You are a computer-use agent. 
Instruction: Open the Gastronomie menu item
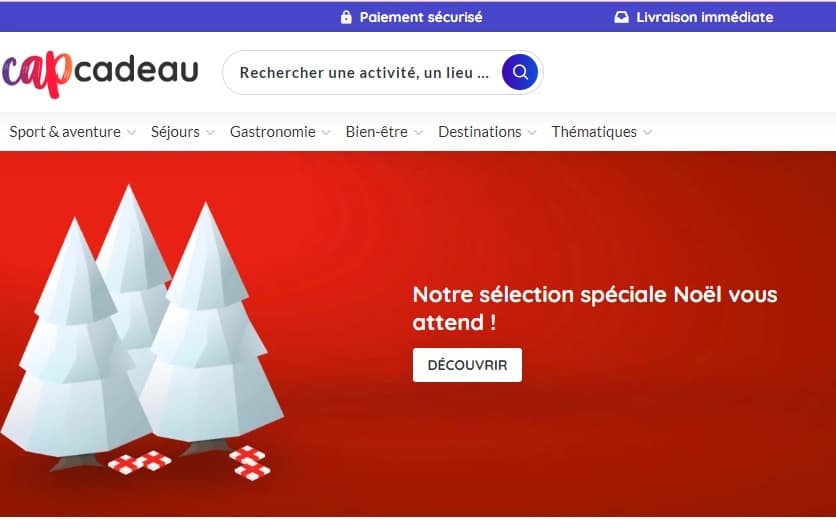pos(272,132)
